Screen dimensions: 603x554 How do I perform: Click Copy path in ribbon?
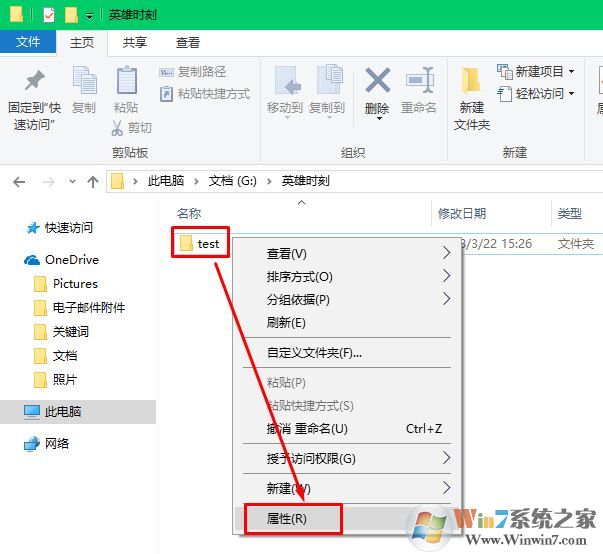(193, 72)
